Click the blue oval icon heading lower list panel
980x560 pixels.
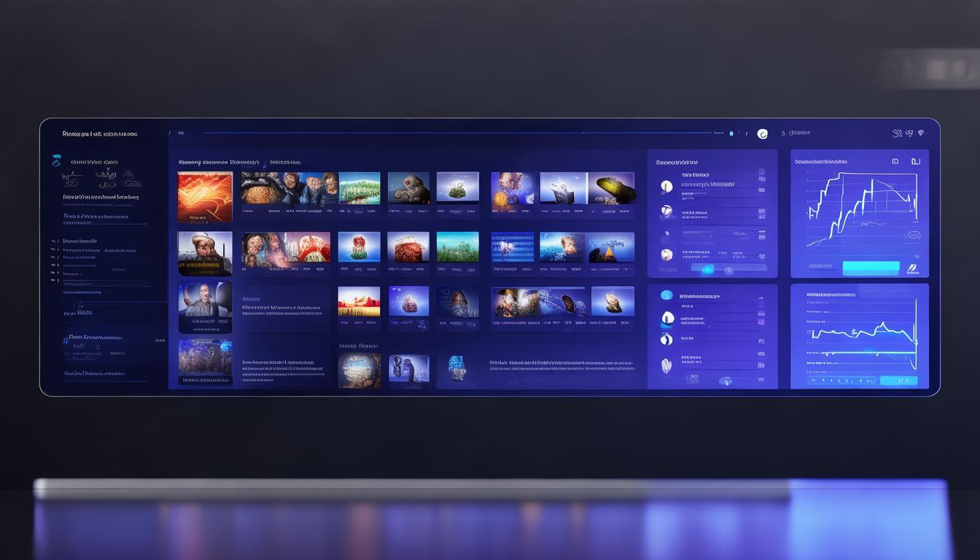click(666, 295)
